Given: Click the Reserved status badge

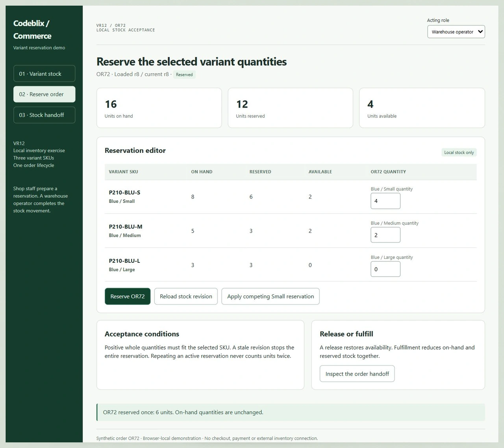Looking at the screenshot, I should click(x=184, y=74).
